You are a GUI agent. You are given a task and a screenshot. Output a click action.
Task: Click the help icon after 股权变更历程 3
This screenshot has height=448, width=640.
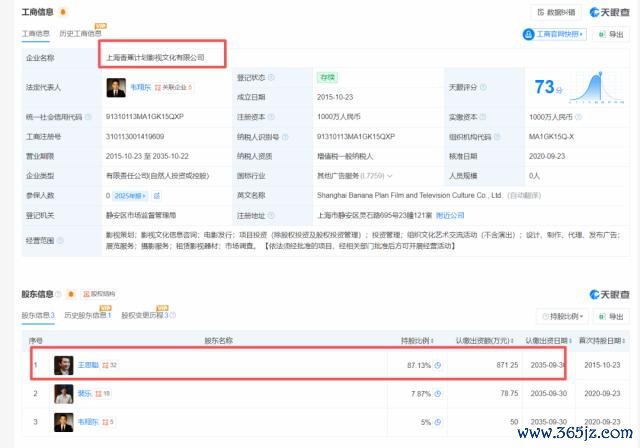point(173,315)
